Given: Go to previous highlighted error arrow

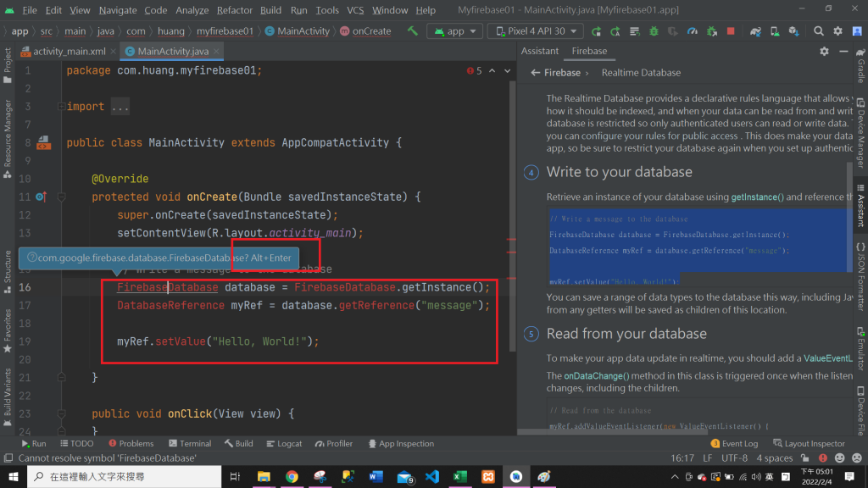Looking at the screenshot, I should point(492,71).
